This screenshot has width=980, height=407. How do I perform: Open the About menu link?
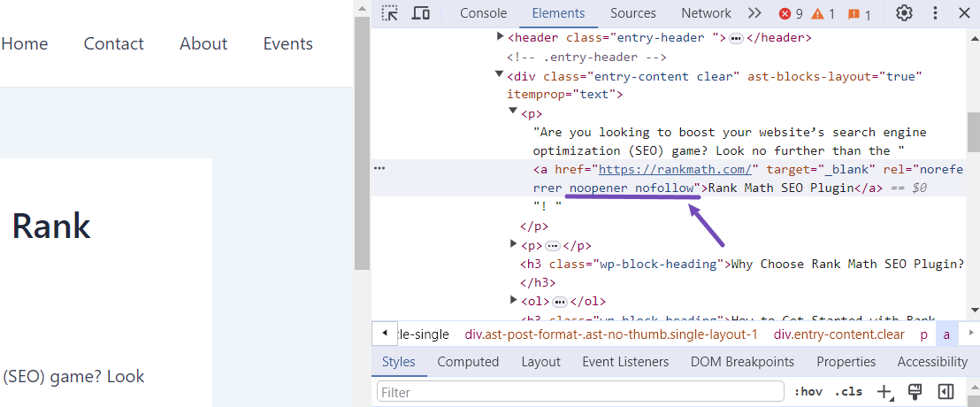tap(203, 43)
